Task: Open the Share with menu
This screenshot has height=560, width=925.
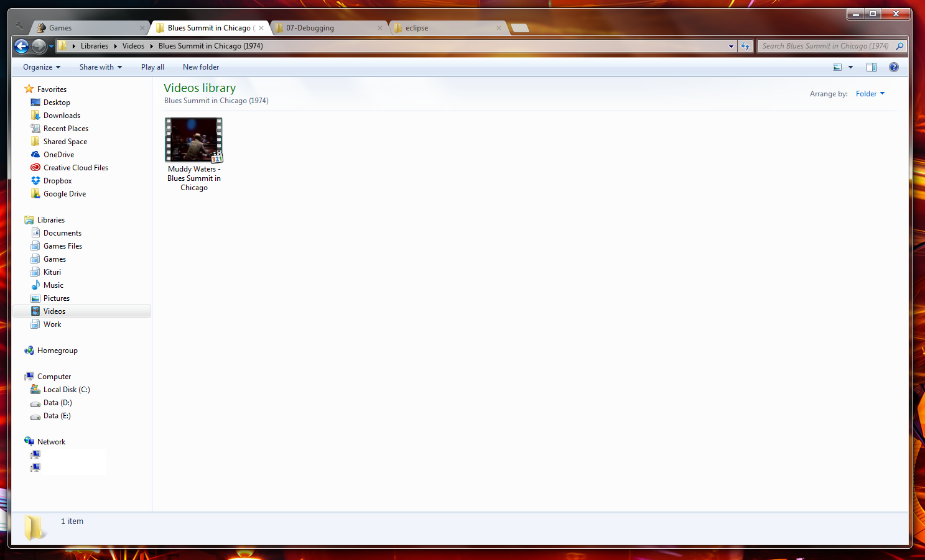Action: 101,67
